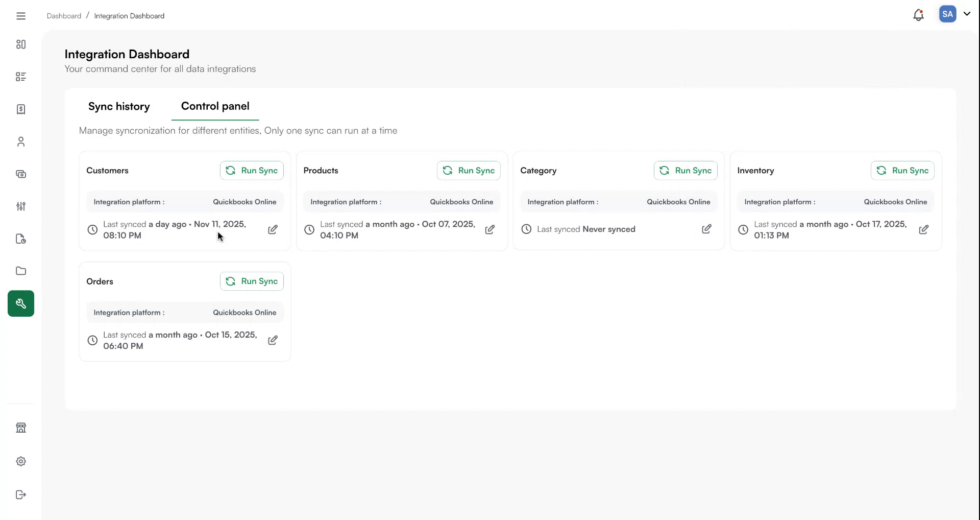Click the logout icon at sidebar bottom
The height and width of the screenshot is (520, 980).
[21, 494]
